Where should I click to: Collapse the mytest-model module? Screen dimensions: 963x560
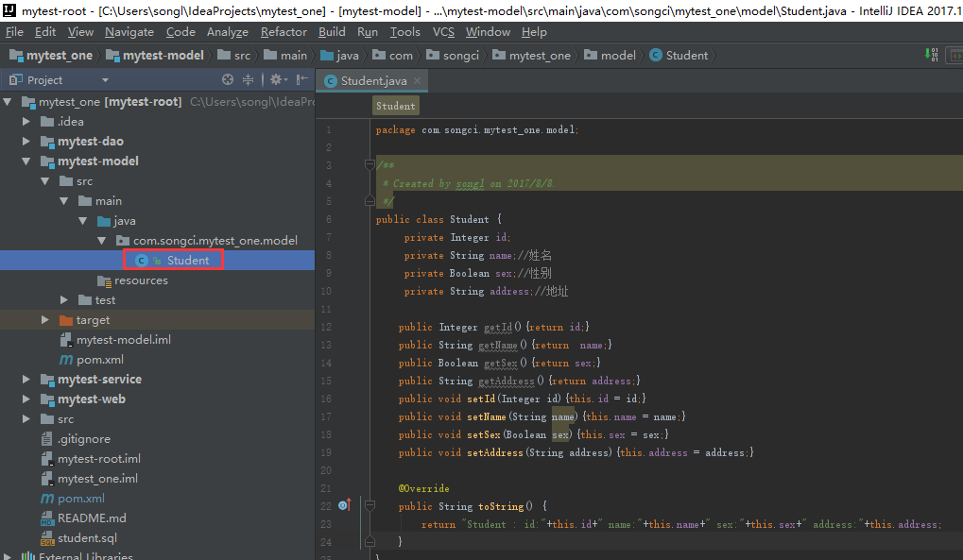click(26, 161)
